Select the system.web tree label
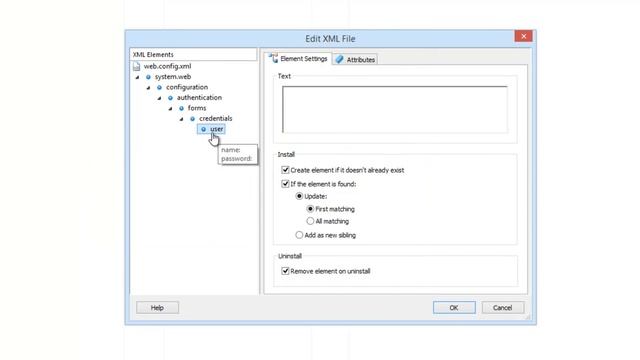Screen dimensions: 640x360 [173, 77]
